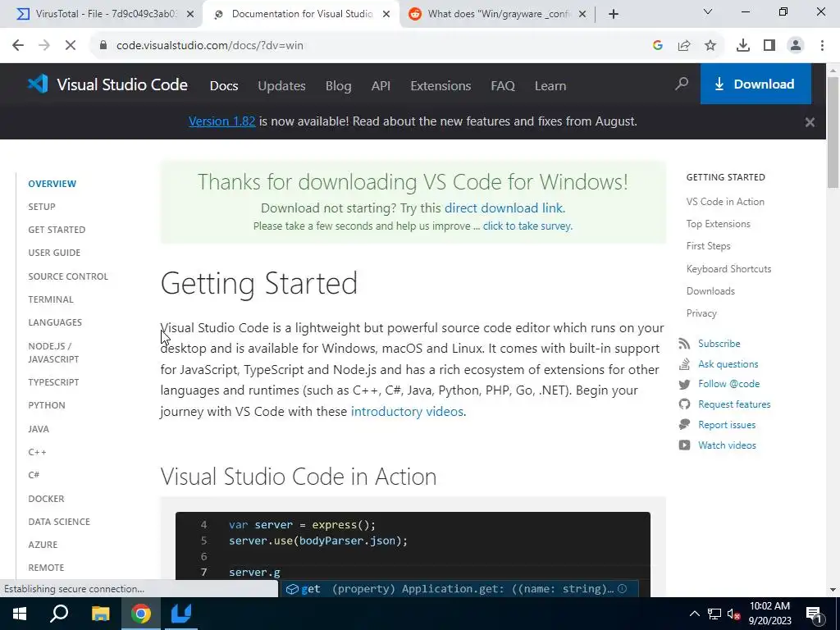Switch to the VirusTotal File tab

pos(101,14)
